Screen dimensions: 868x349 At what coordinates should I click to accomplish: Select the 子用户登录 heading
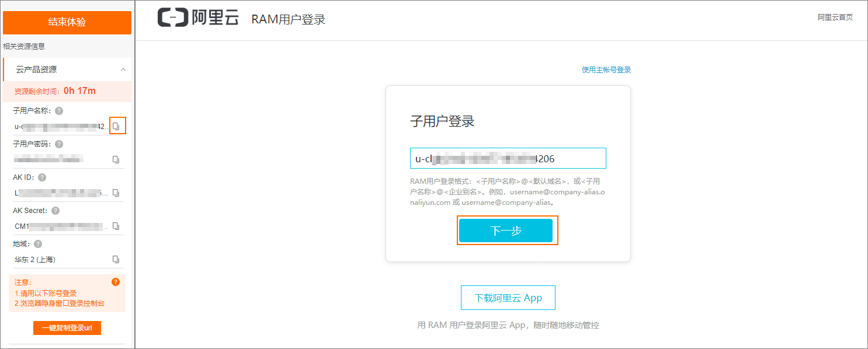pos(442,121)
